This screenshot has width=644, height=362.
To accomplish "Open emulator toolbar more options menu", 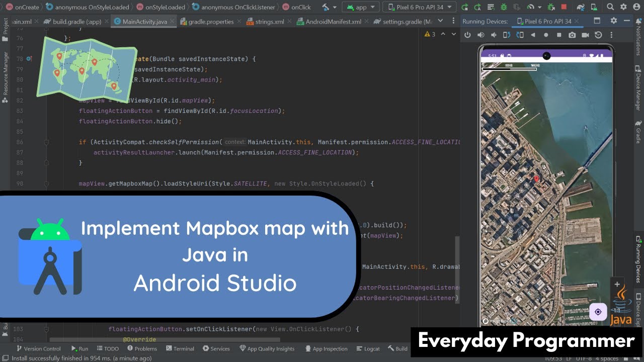I will [x=610, y=35].
